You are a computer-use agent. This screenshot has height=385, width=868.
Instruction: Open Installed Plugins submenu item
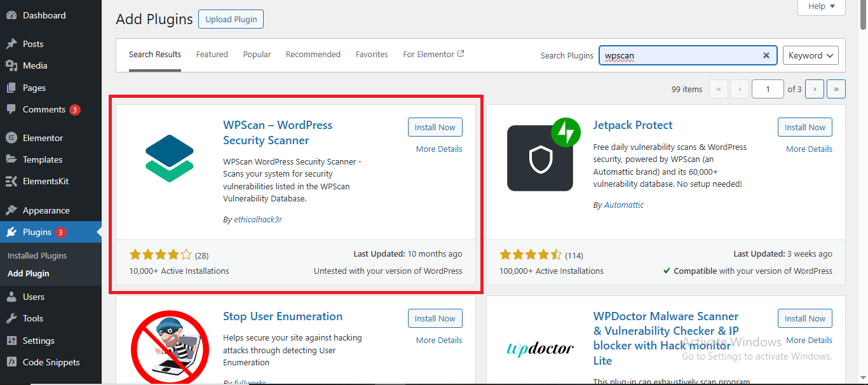click(37, 255)
